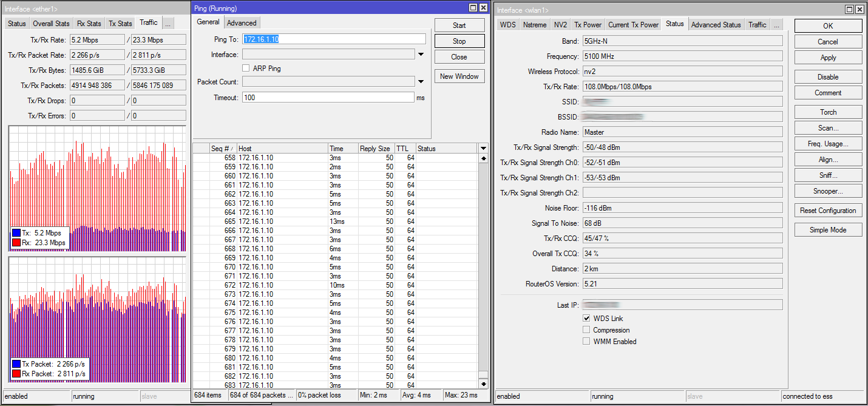Maximize the Interface wlan1 window
This screenshot has height=406, width=868.
pos(850,10)
